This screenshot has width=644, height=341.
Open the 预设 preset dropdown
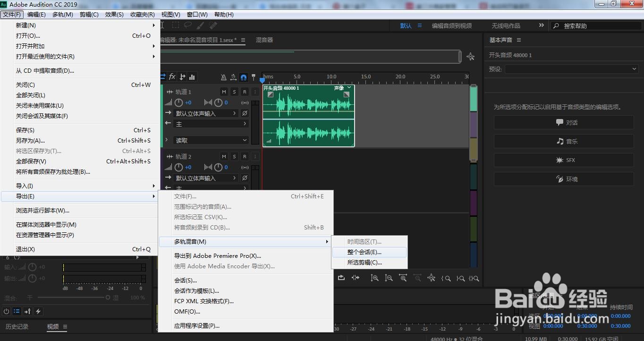point(572,69)
